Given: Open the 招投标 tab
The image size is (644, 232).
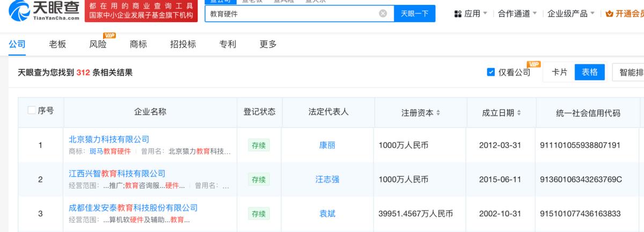Looking at the screenshot, I should (x=183, y=45).
